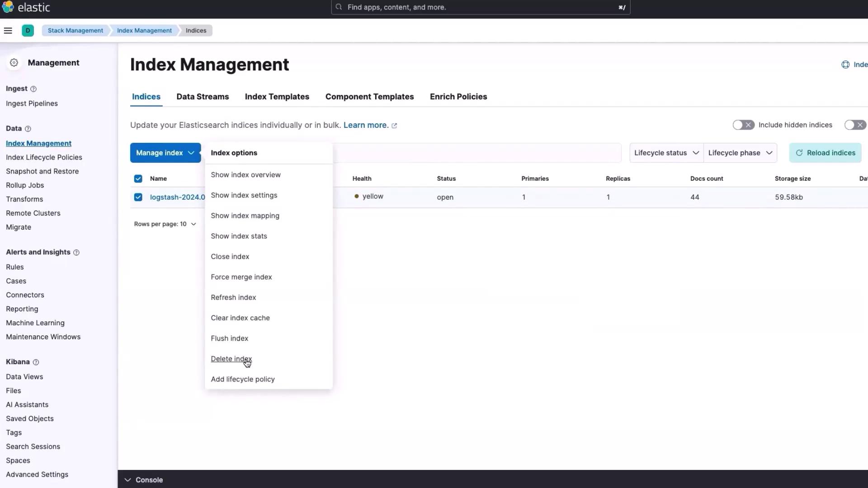Uncheck the logstash index row checkbox
This screenshot has height=488, width=868.
(x=138, y=197)
